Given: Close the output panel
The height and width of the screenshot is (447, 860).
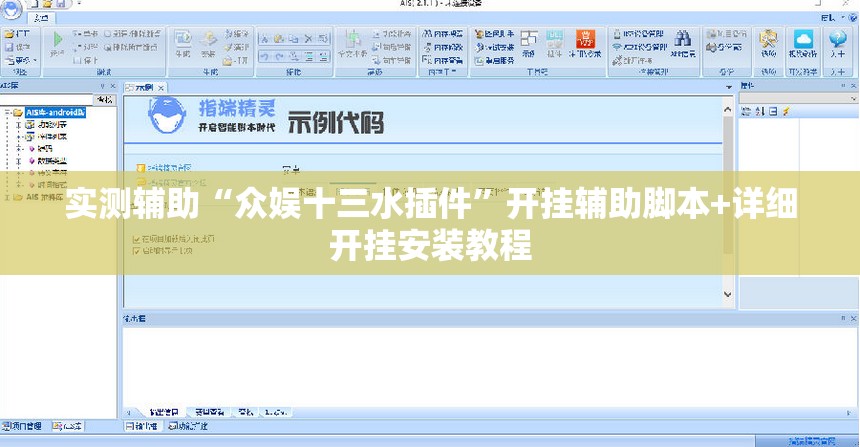Looking at the screenshot, I should click(x=853, y=318).
